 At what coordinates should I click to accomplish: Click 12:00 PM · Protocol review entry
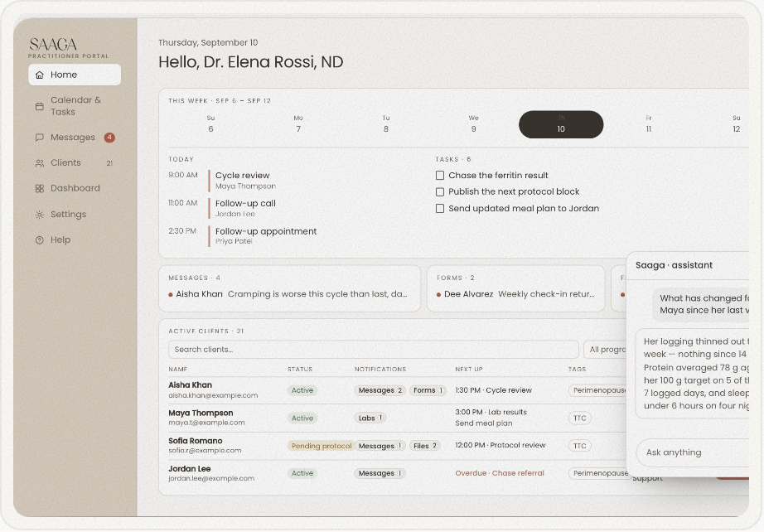pyautogui.click(x=500, y=445)
